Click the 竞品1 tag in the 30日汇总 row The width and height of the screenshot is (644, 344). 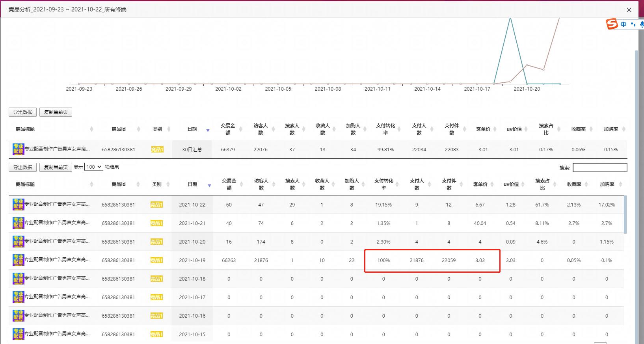click(x=157, y=150)
